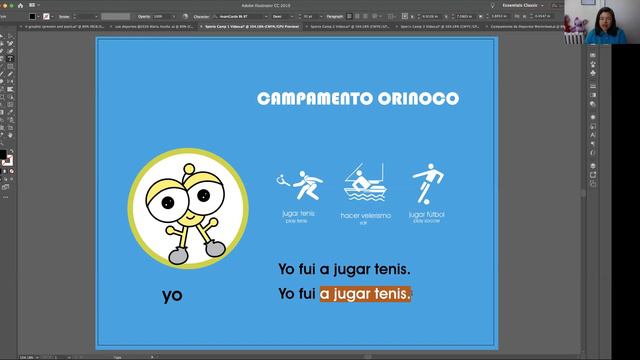Click the CAMPAMENTO ORINOCO title text
Image resolution: width=640 pixels, height=360 pixels.
click(x=358, y=99)
